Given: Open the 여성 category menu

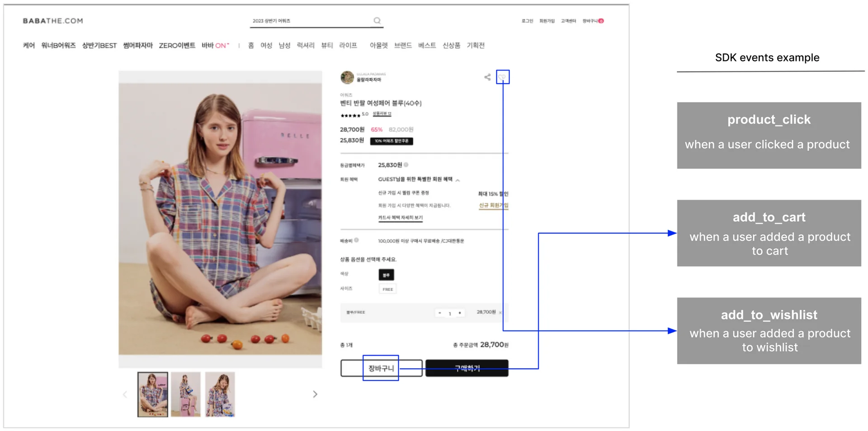Looking at the screenshot, I should [266, 45].
